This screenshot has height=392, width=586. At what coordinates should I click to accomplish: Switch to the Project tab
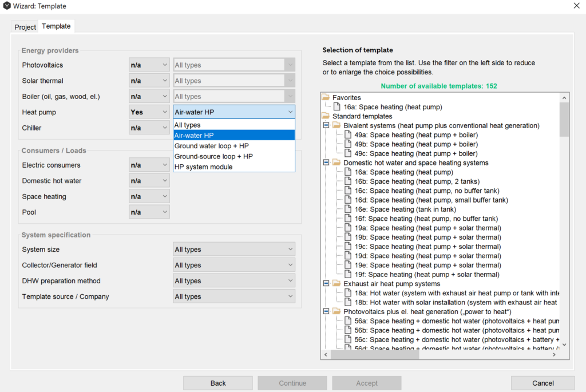coord(25,27)
